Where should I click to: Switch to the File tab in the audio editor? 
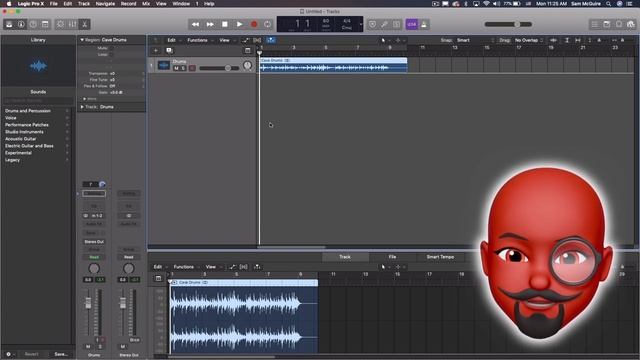pos(392,257)
